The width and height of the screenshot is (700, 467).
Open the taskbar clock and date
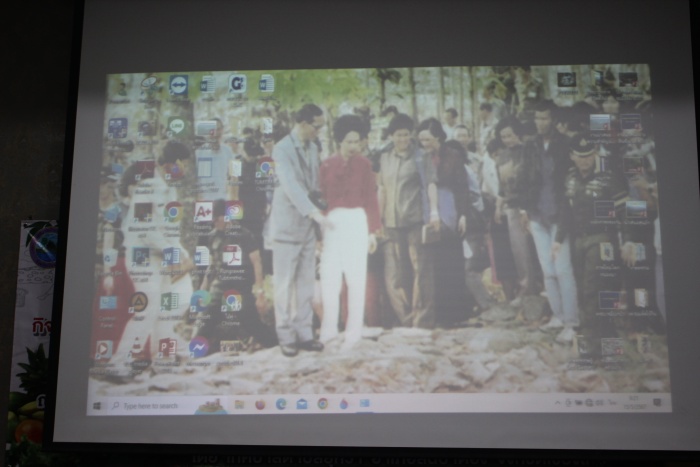tap(634, 402)
